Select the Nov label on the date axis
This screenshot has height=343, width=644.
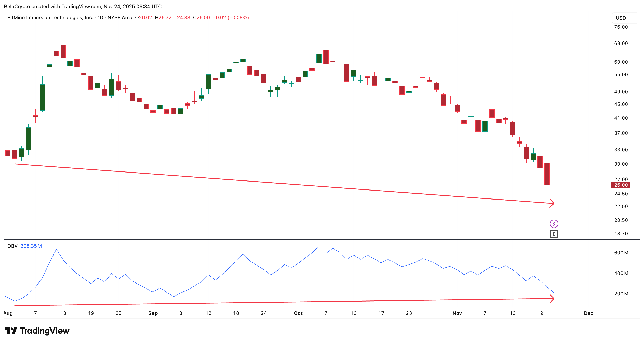coord(457,313)
